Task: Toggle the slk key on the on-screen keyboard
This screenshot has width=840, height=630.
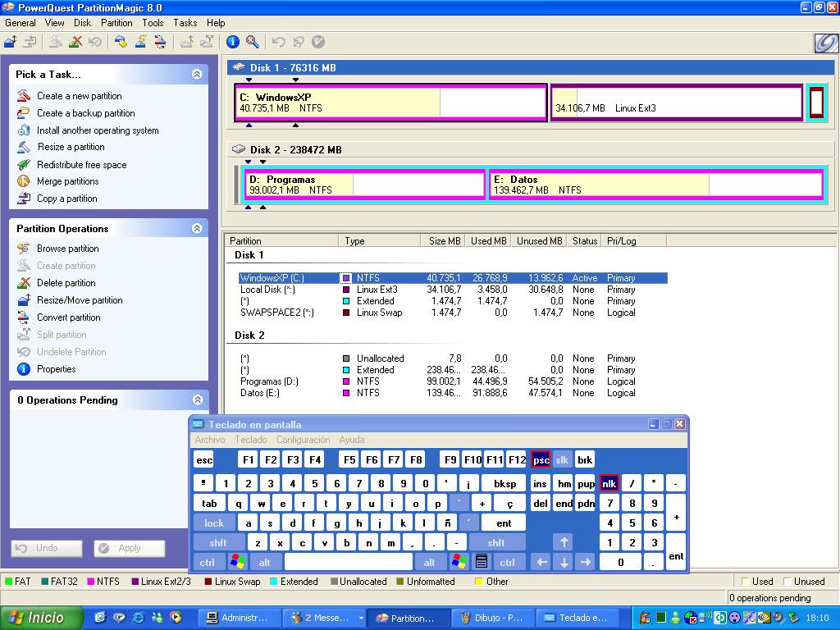Action: [x=562, y=460]
